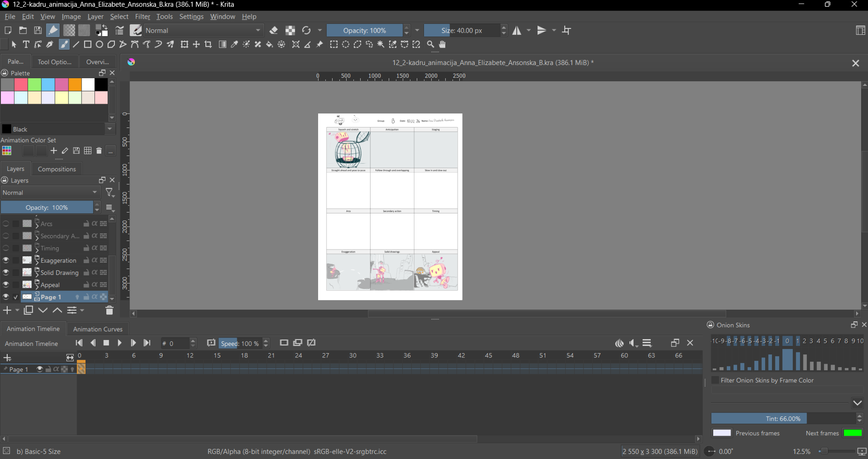The image size is (868, 459).
Task: Open the layer blending mode dropdown
Action: click(50, 193)
